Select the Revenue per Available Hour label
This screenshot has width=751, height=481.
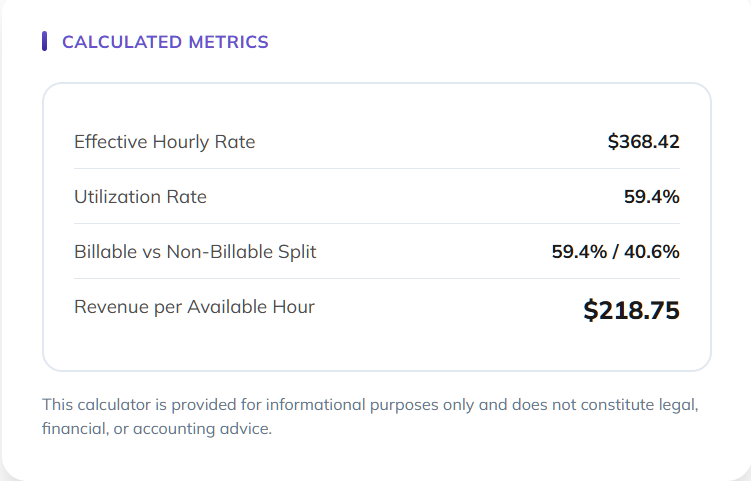pos(194,307)
